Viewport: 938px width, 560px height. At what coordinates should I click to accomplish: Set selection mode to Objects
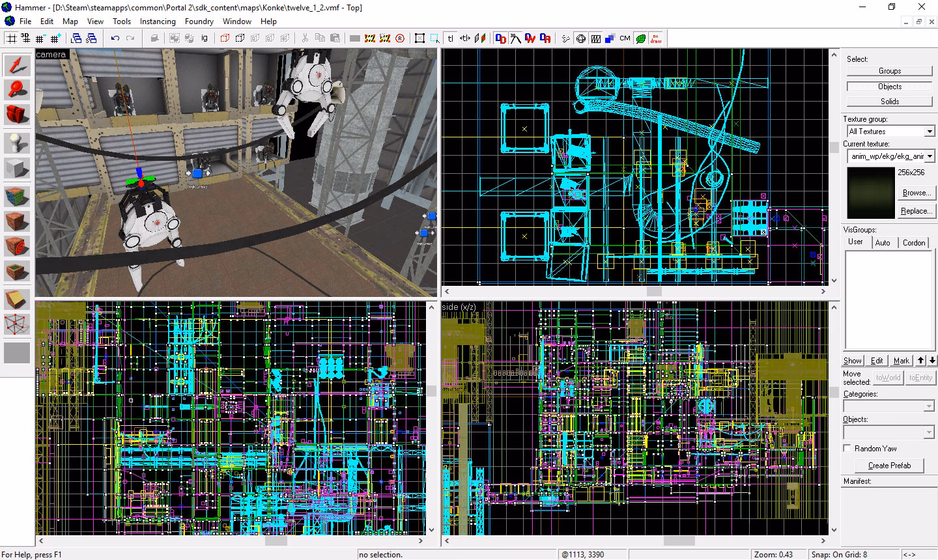click(889, 86)
